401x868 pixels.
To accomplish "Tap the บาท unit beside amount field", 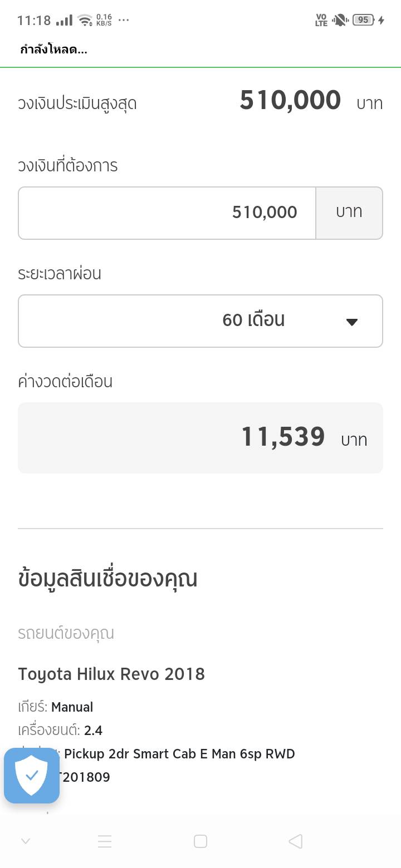I will pos(349,213).
